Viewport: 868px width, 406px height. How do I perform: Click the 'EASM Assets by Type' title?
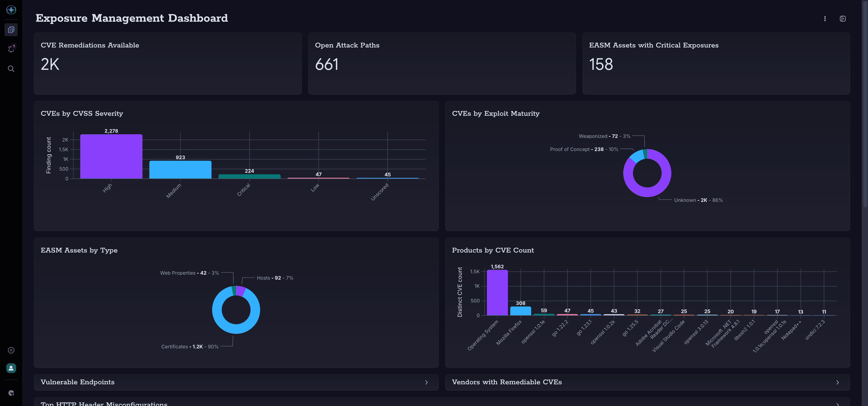pyautogui.click(x=79, y=250)
